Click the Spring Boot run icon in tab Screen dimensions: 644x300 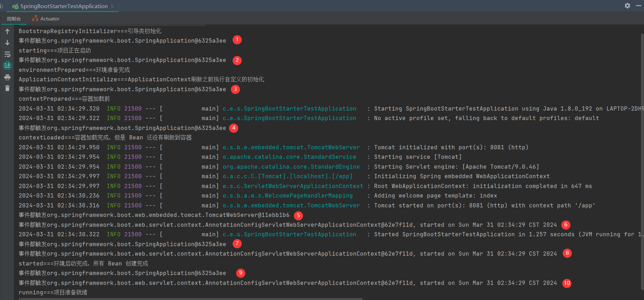(x=15, y=6)
